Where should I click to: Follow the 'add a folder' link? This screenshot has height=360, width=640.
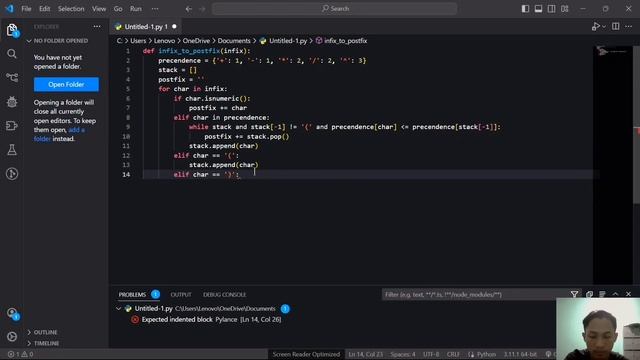coord(59,134)
